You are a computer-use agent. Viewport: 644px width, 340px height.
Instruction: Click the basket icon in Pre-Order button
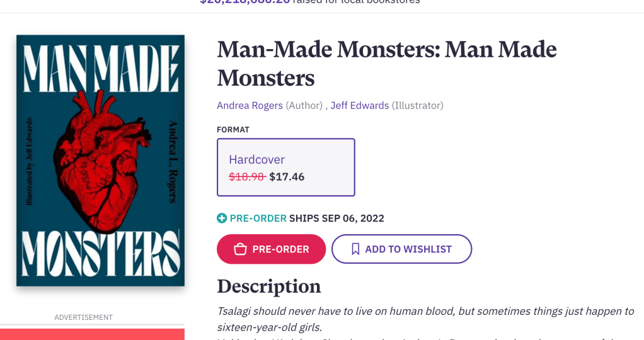point(240,249)
